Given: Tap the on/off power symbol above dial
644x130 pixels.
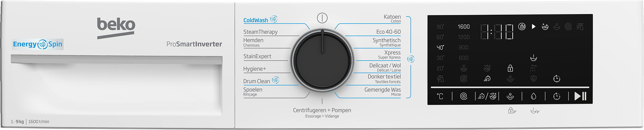Looking at the screenshot, I should [322, 18].
